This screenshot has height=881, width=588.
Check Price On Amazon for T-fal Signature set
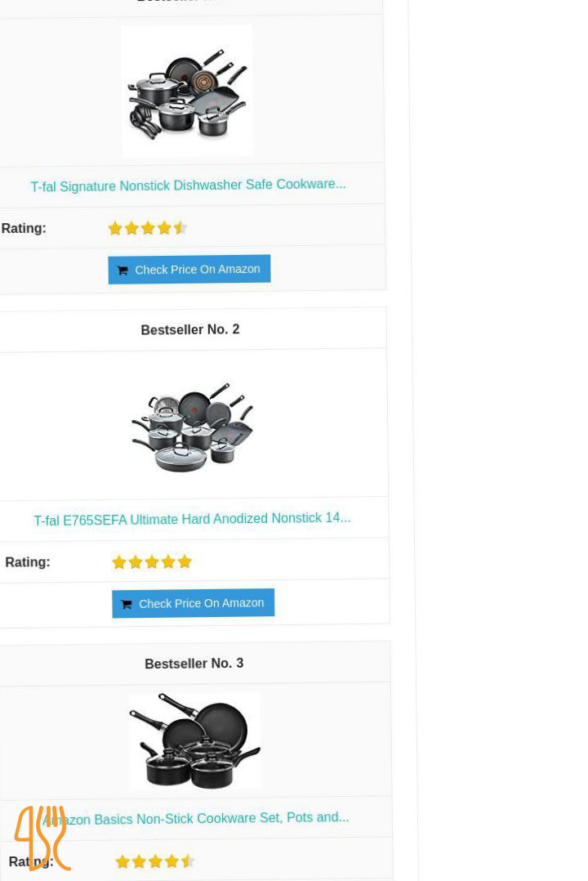click(x=189, y=269)
